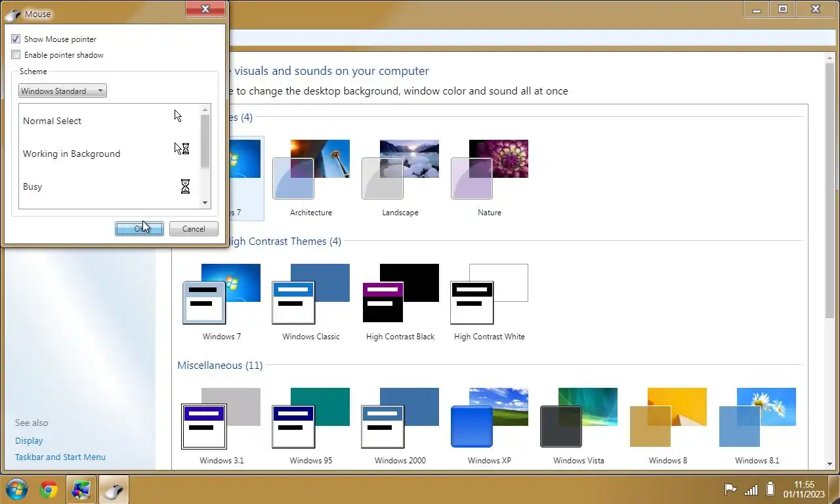
Task: Click the Busy hourglass cursor icon
Action: [185, 186]
